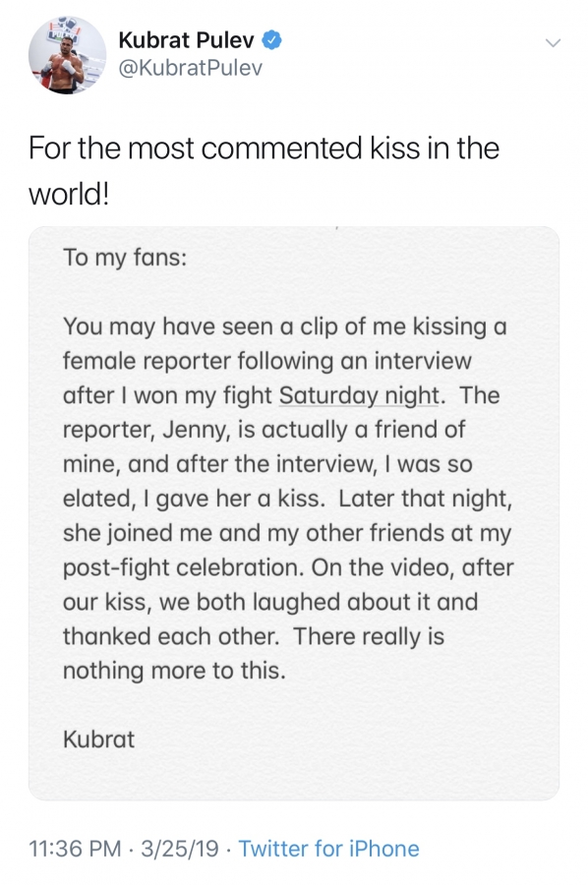Image resolution: width=588 pixels, height=885 pixels.
Task: Click 'elated, I gave her a kiss' line
Action: pyautogui.click(x=194, y=499)
